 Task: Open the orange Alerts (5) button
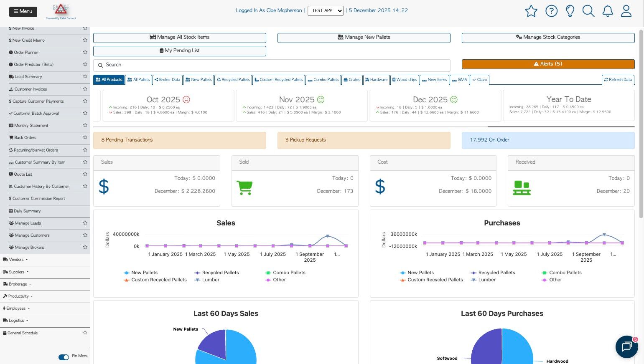tap(548, 64)
